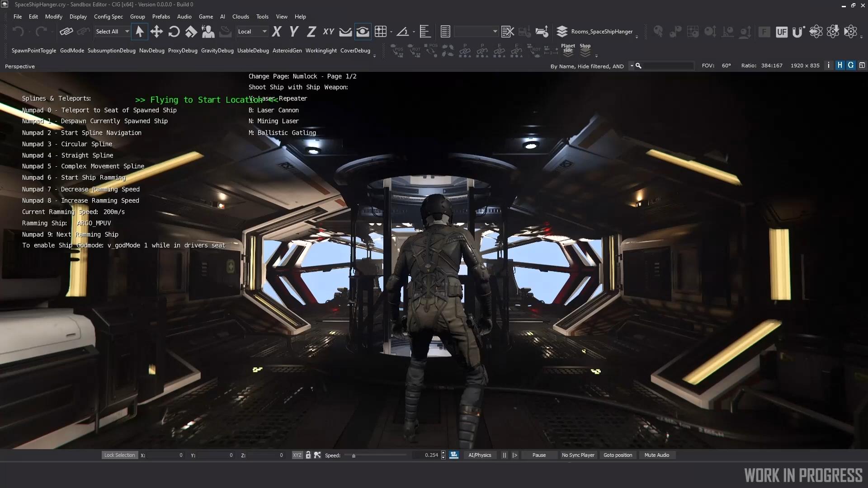Click the Z axis constraint icon

pos(311,32)
